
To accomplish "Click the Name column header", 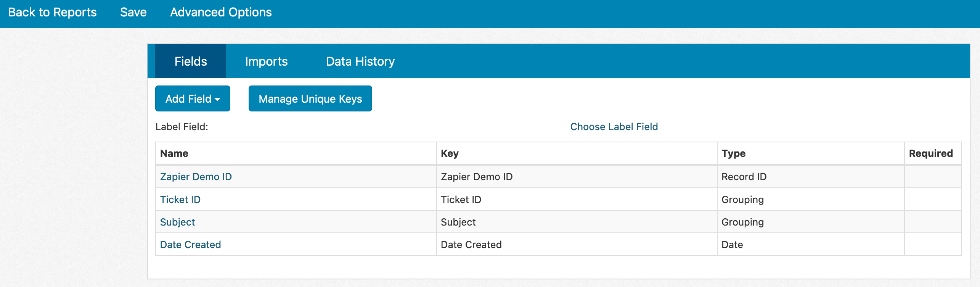I will coord(174,153).
